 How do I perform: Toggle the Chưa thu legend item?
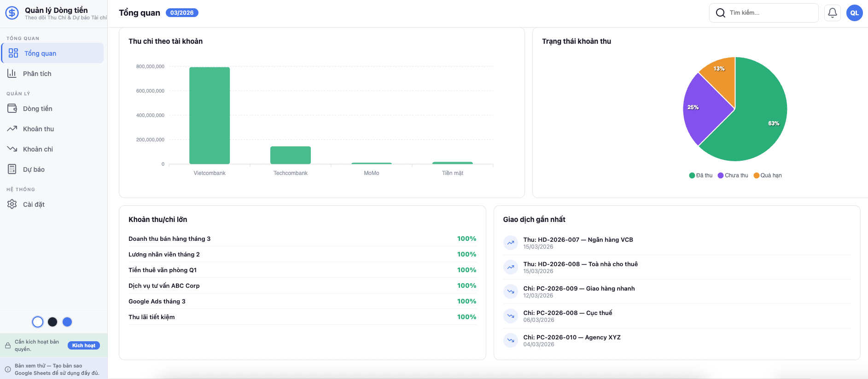[x=733, y=175]
